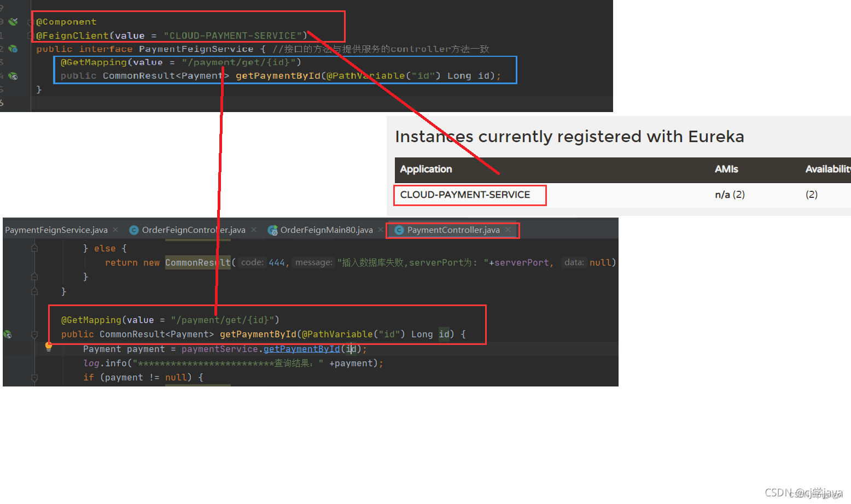Toggle fold marker beside the @FeignClient line
The height and width of the screenshot is (504, 851).
coord(31,36)
